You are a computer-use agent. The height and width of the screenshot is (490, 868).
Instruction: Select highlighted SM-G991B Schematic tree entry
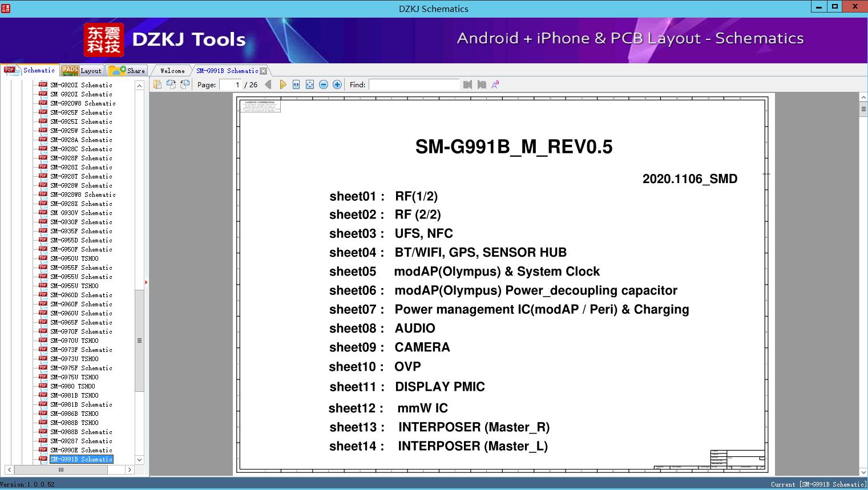pos(81,459)
